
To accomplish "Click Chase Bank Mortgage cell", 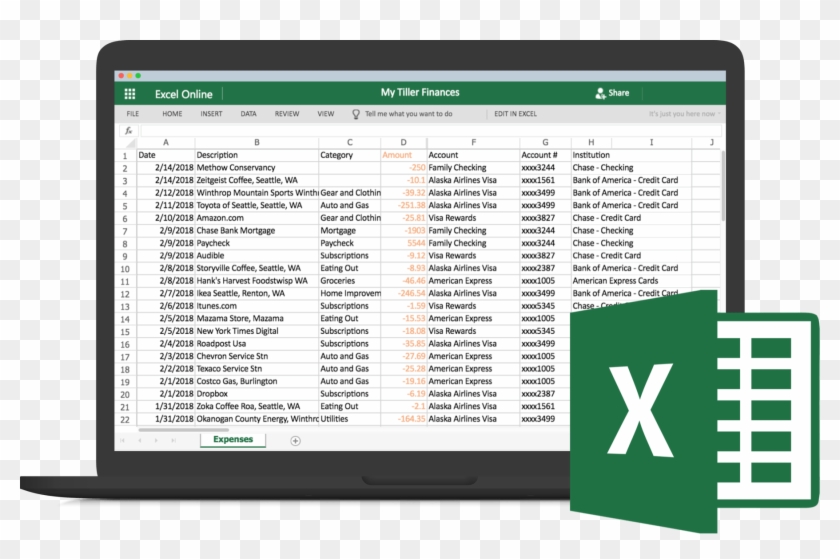I will point(257,230).
